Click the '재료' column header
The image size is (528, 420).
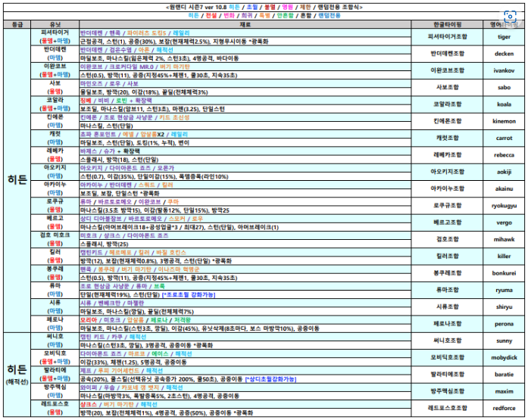pyautogui.click(x=245, y=24)
